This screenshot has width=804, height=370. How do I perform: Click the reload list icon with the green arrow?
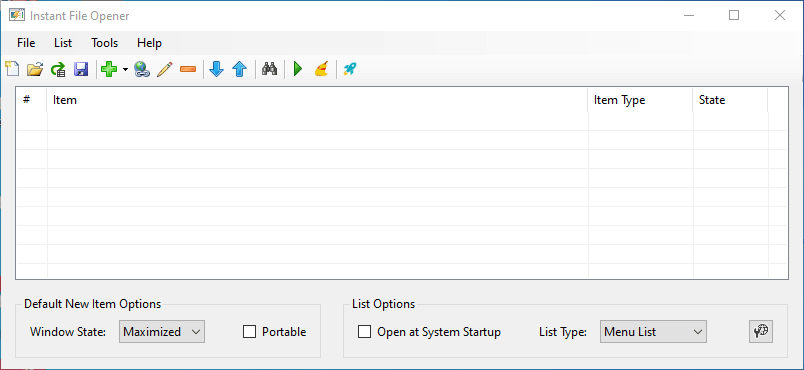tap(58, 69)
